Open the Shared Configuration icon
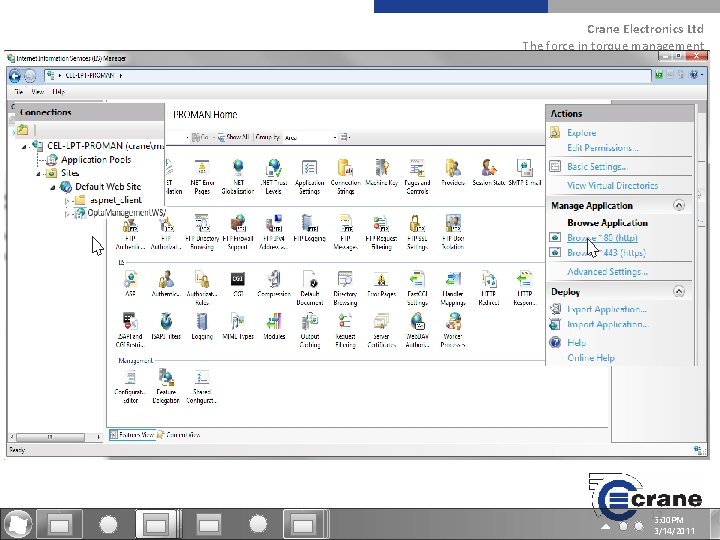 (202, 386)
